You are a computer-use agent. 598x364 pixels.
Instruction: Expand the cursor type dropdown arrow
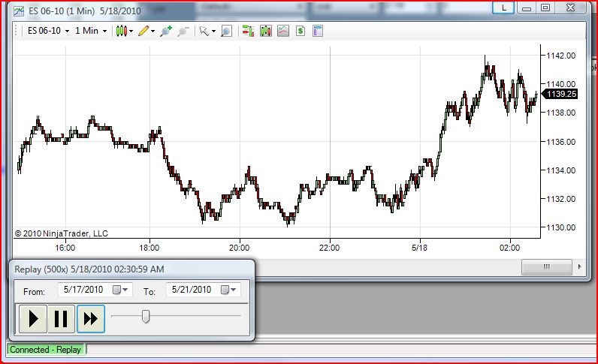pyautogui.click(x=213, y=32)
